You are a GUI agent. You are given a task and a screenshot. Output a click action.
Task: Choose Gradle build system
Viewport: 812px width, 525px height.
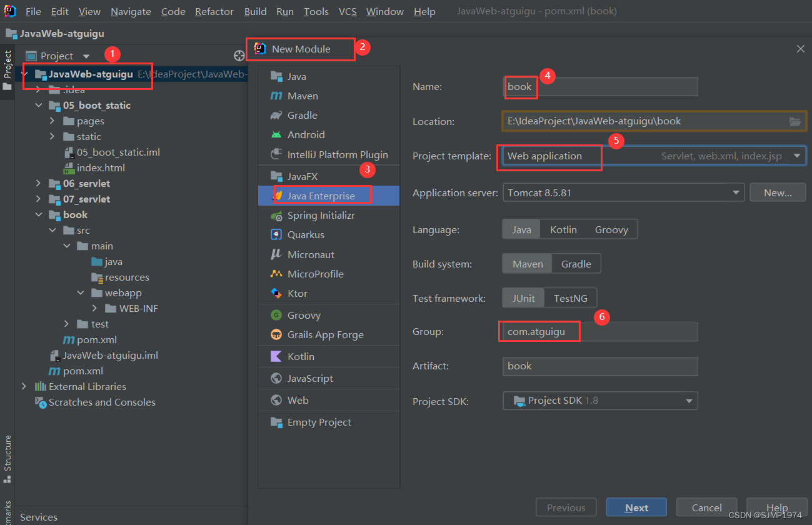576,264
